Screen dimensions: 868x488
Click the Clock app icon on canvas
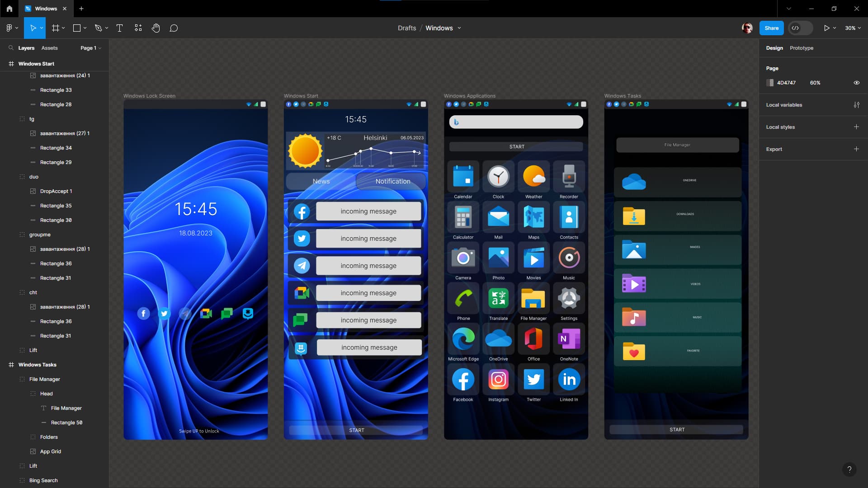point(498,176)
